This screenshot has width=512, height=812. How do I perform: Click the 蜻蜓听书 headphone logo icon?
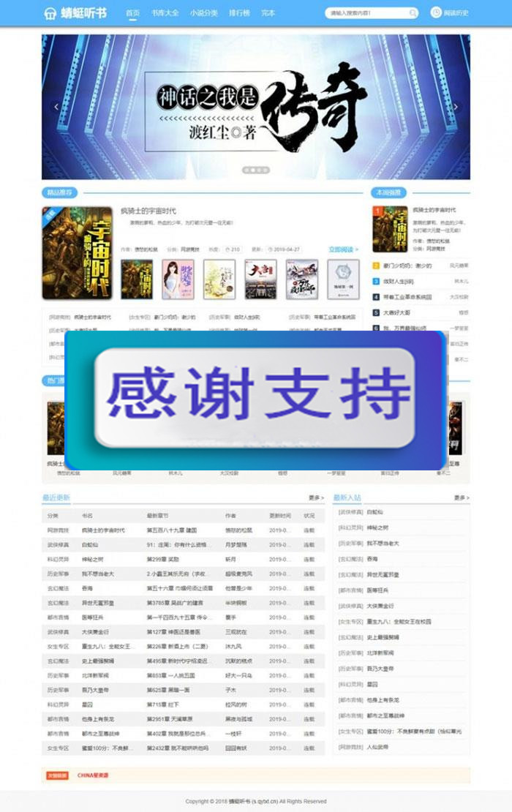pos(50,13)
